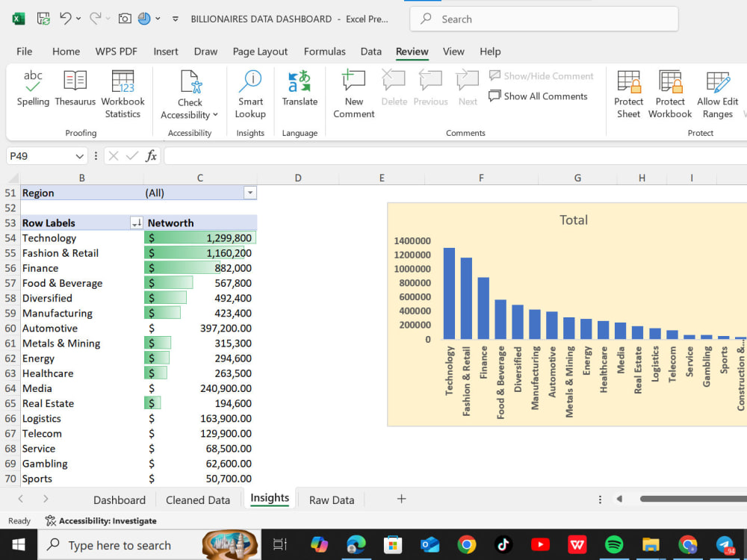Select the Finance row label cell

pyautogui.click(x=82, y=268)
